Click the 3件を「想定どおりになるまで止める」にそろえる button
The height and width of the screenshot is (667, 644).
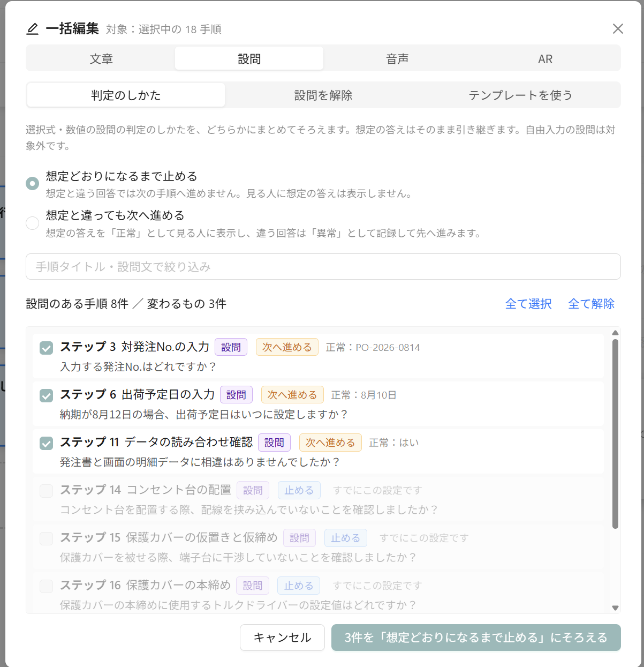tap(476, 638)
